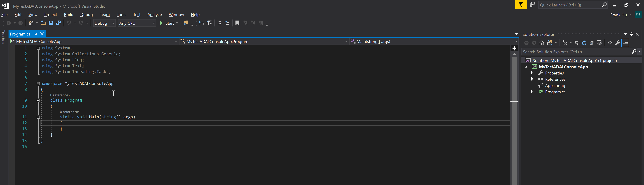Click the Undo arrow icon
644x185 pixels.
point(69,23)
